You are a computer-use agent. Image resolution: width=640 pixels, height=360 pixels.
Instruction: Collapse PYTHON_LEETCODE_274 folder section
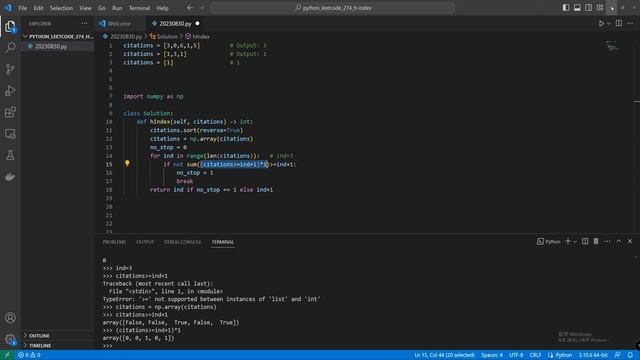(x=58, y=36)
